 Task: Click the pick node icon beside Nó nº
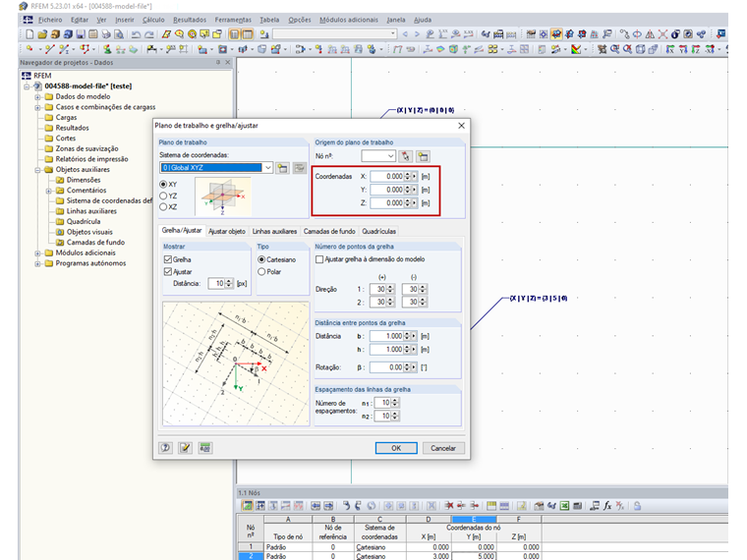click(x=405, y=156)
